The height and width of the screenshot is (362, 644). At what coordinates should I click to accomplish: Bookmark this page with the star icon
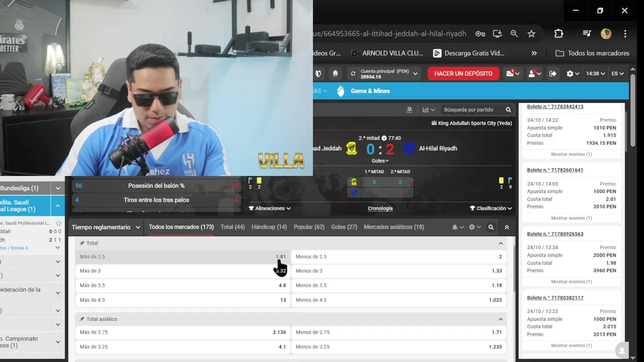(531, 34)
